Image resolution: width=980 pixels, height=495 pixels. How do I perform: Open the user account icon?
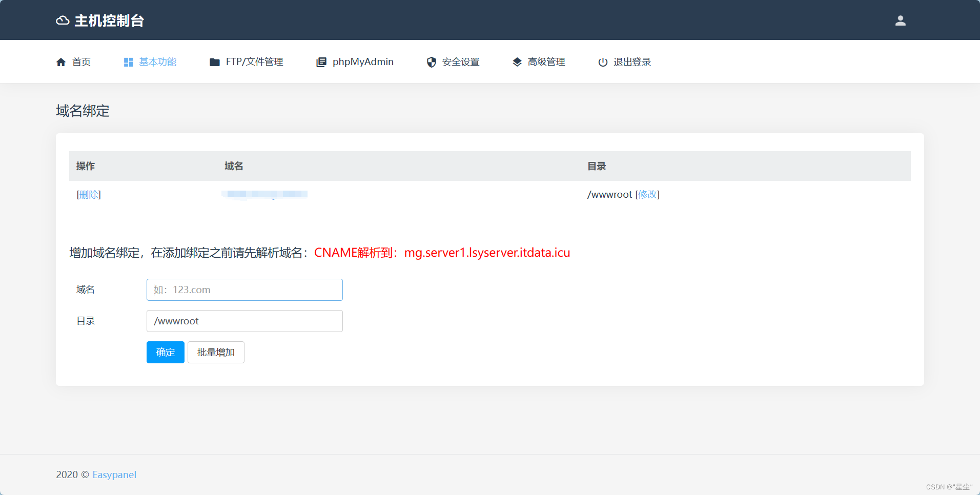pos(900,20)
